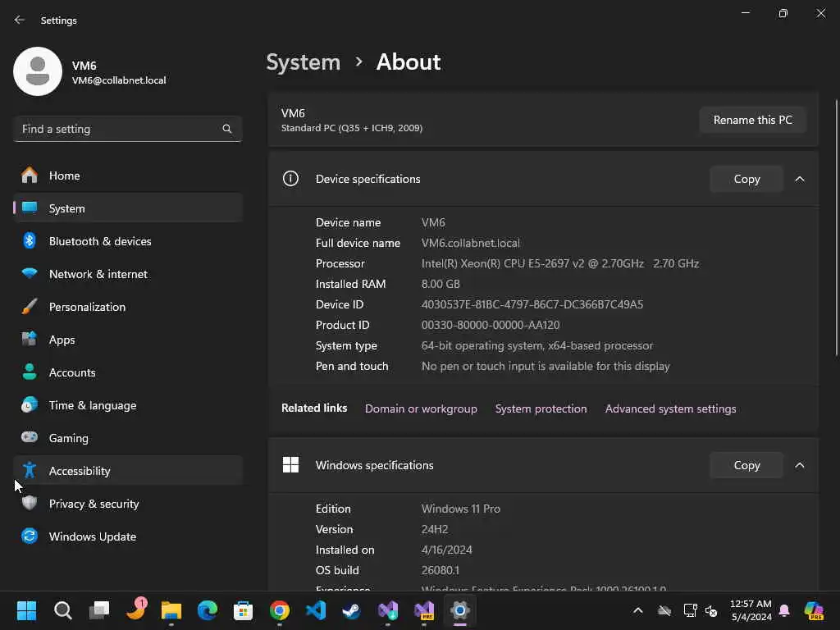Screen dimensions: 840x630
Task: Select the Device ID value text
Action: click(532, 304)
